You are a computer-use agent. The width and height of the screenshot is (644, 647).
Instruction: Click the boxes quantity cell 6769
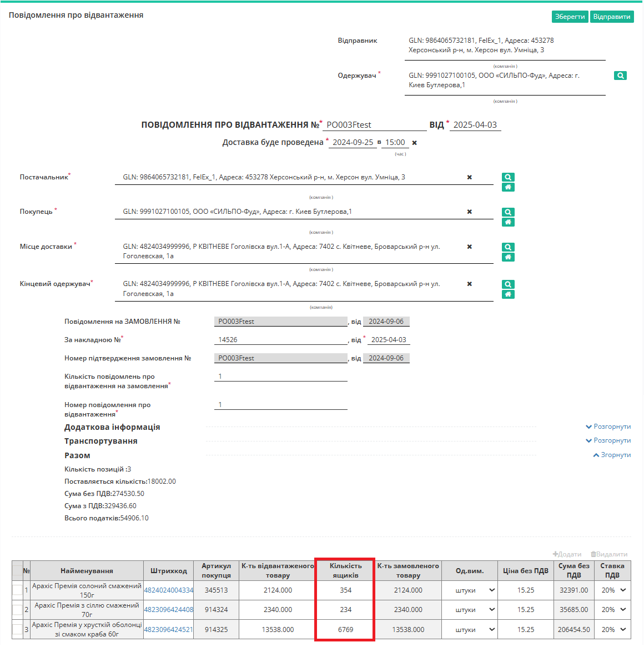pos(346,630)
